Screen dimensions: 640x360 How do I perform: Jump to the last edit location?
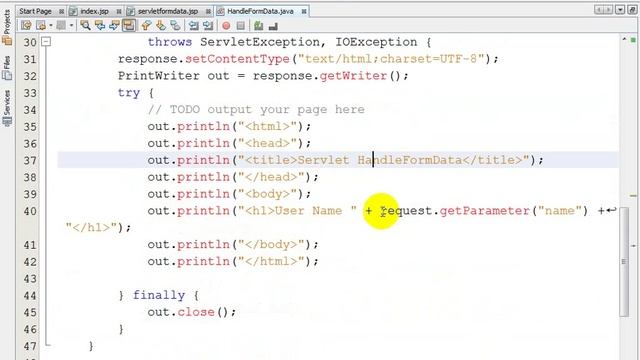click(x=26, y=25)
